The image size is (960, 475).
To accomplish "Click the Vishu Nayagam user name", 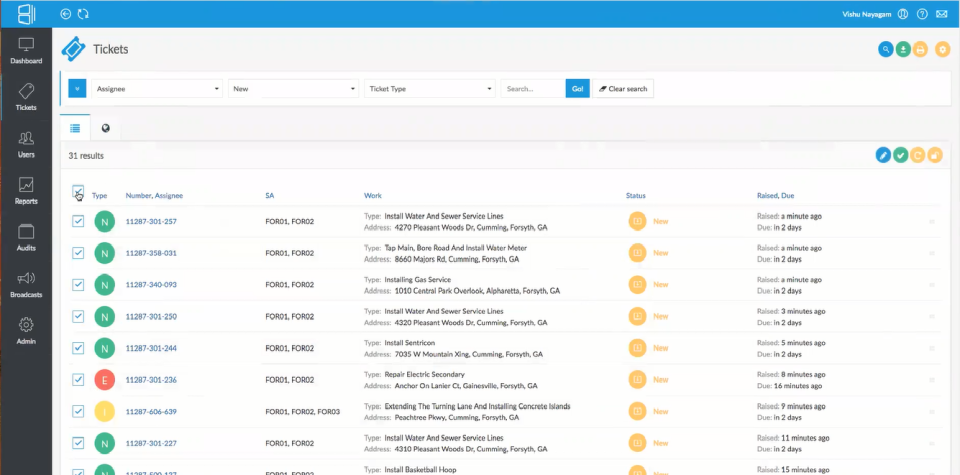I will tap(866, 14).
